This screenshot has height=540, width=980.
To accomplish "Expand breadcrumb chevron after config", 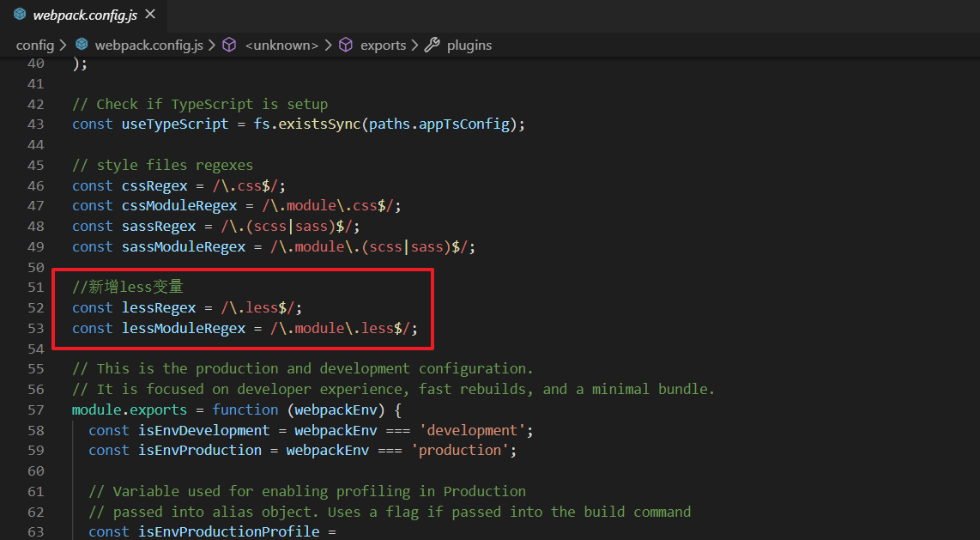I will (64, 45).
